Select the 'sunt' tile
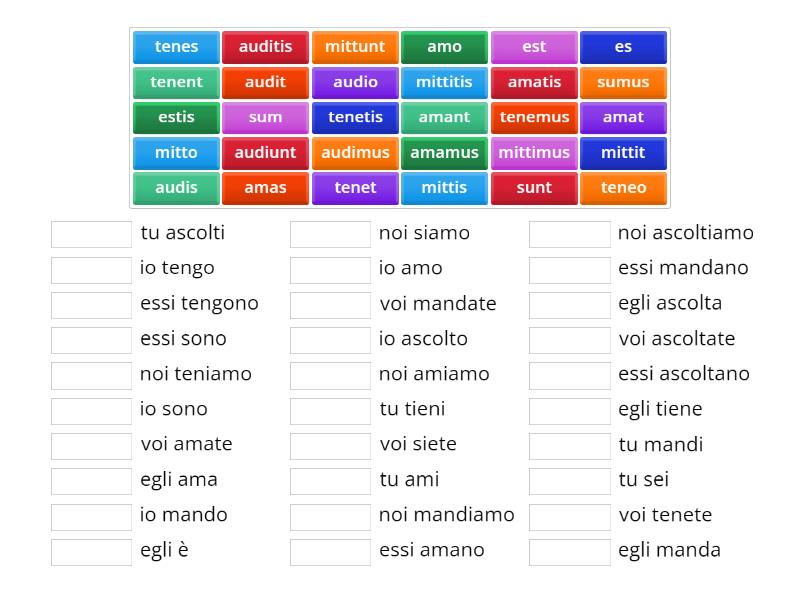800x600 pixels. [x=534, y=187]
